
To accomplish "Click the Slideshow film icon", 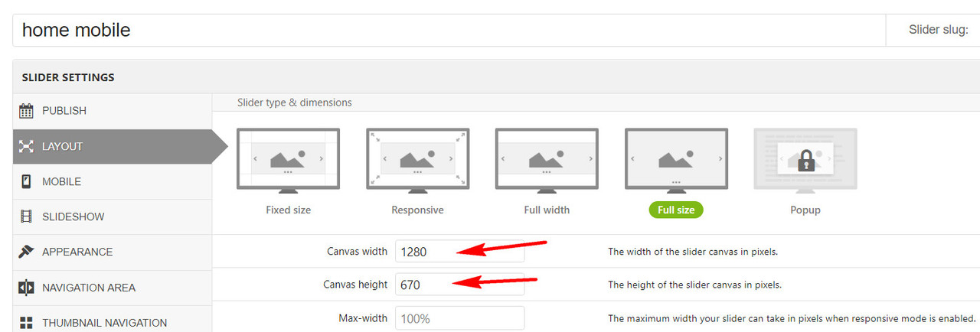I will (26, 216).
